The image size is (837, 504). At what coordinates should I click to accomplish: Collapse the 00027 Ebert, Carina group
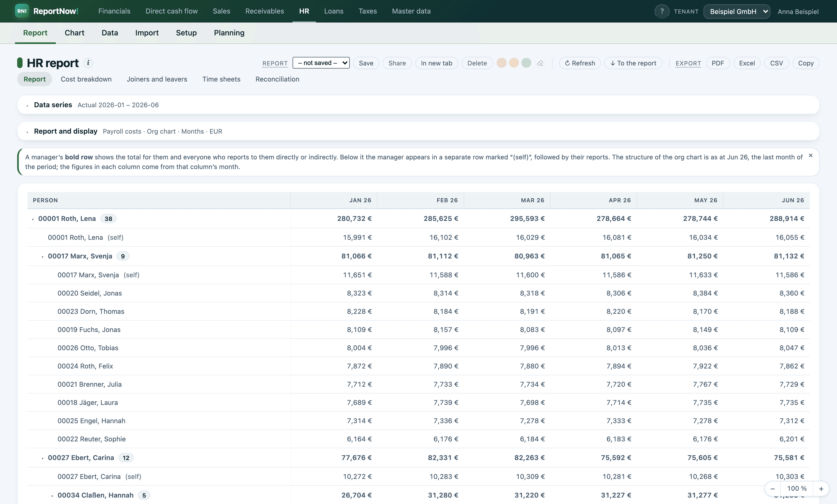(x=43, y=458)
